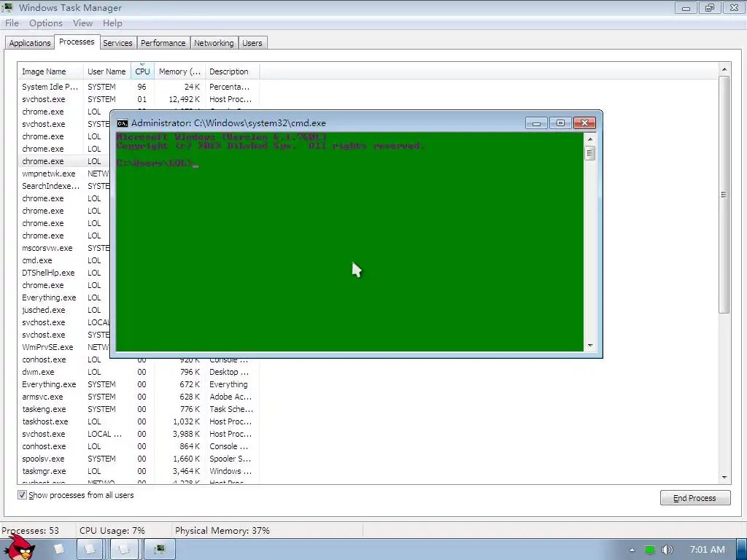The height and width of the screenshot is (560, 747).
Task: Click process list scrollbar down arrow
Action: click(724, 478)
